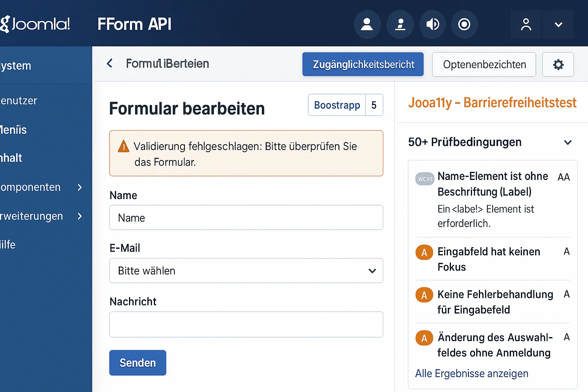588x392 pixels.
Task: Open the Zugänglichkeitsbericht
Action: [x=362, y=64]
